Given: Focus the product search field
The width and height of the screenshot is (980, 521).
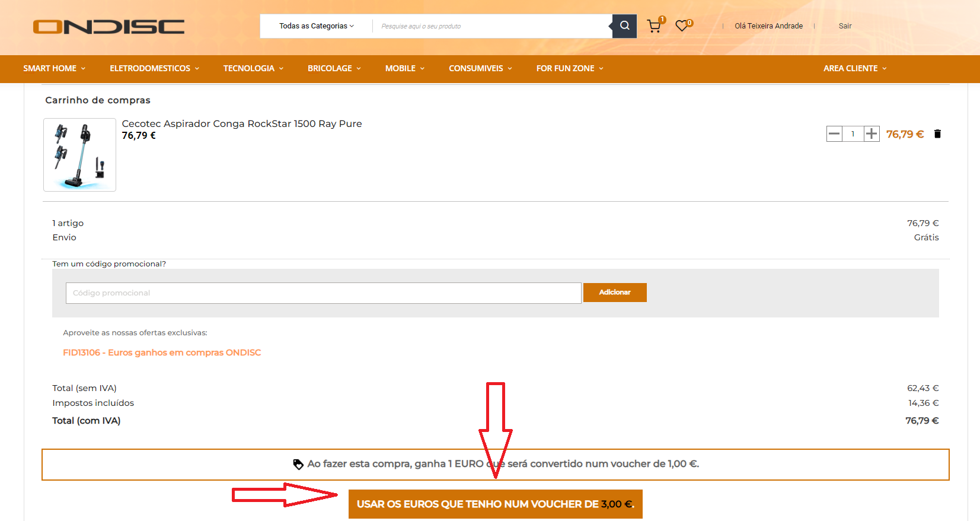Looking at the screenshot, I should pos(492,26).
